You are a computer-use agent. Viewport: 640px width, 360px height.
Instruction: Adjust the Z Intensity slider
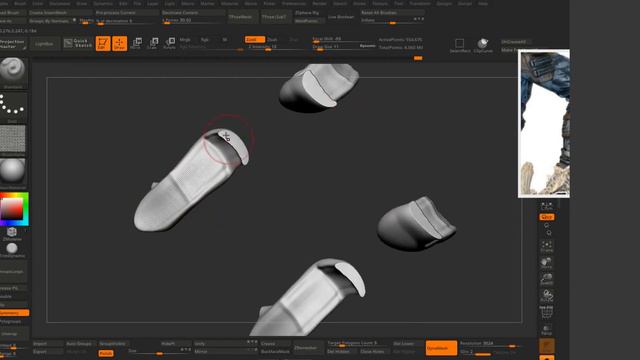pos(276,47)
